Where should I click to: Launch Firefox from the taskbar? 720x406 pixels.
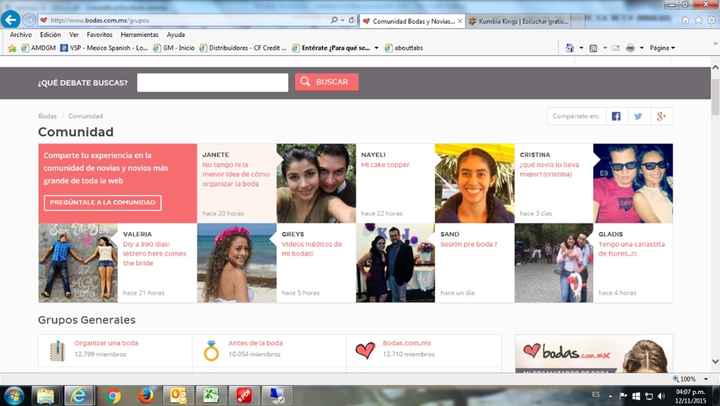(x=146, y=395)
